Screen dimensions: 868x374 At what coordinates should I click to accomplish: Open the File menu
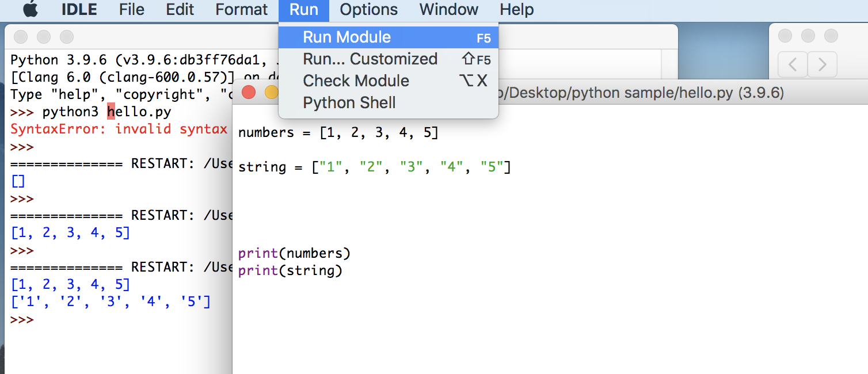(132, 10)
